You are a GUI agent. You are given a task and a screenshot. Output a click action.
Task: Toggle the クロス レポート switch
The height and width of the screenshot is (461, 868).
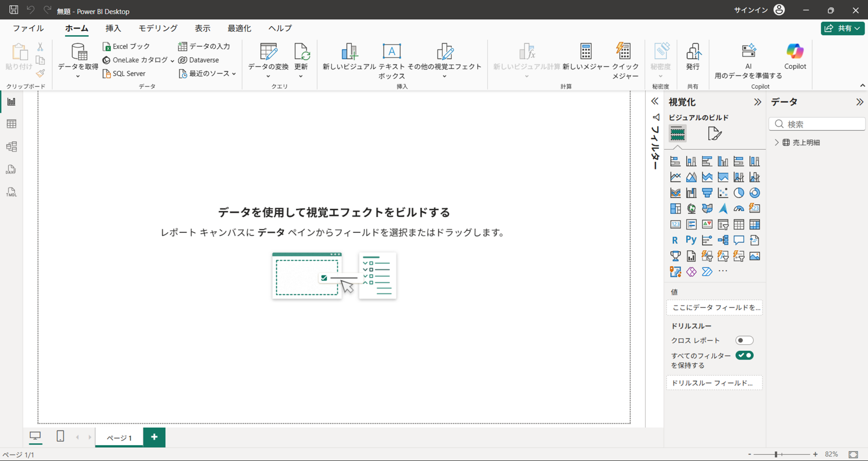pyautogui.click(x=744, y=340)
